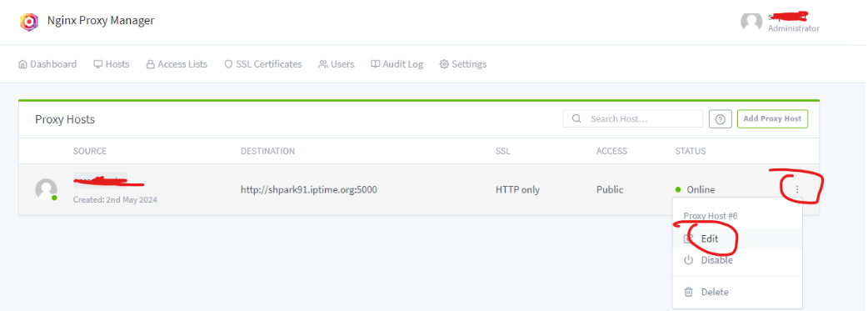Click the Edit pencil icon in menu
The image size is (868, 311).
click(x=688, y=239)
